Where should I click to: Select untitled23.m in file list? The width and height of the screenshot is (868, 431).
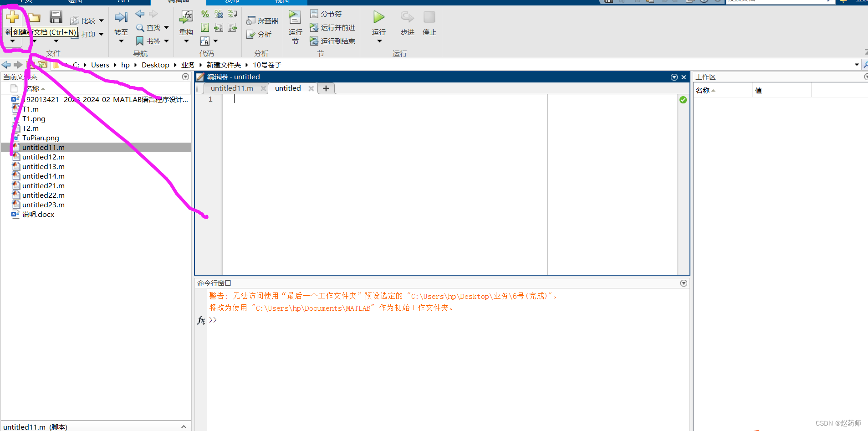point(43,205)
